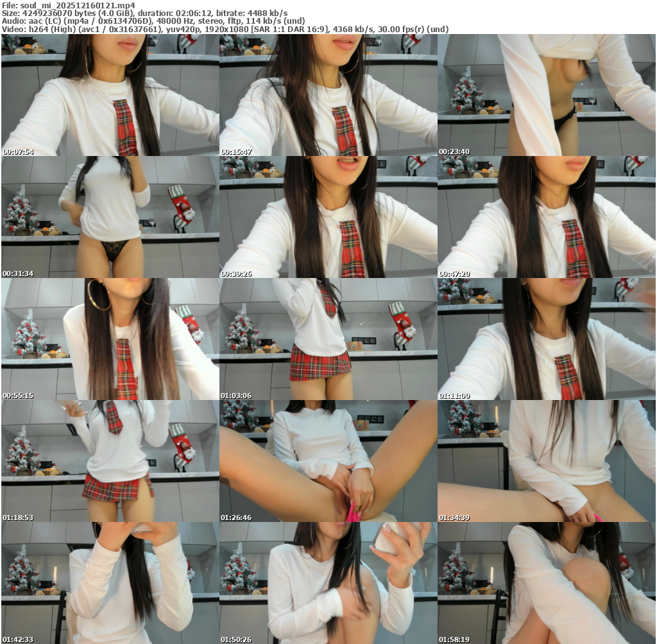Choose the frame stamped 01:11:00

pyautogui.click(x=547, y=339)
